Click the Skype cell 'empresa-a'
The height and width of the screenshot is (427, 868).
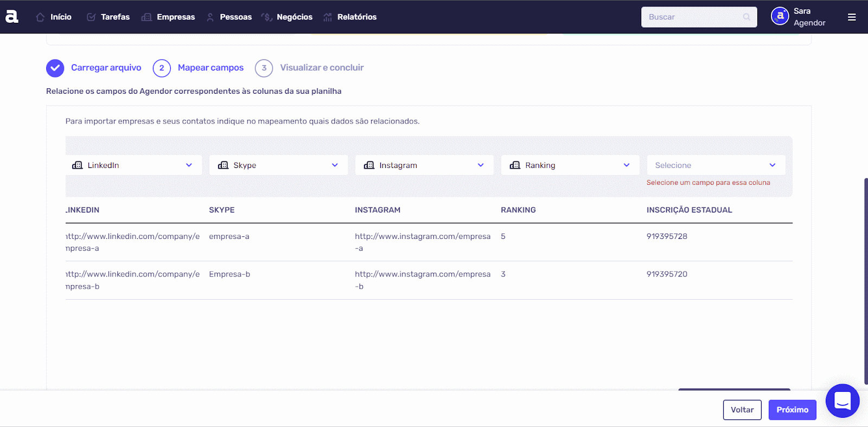pyautogui.click(x=229, y=237)
